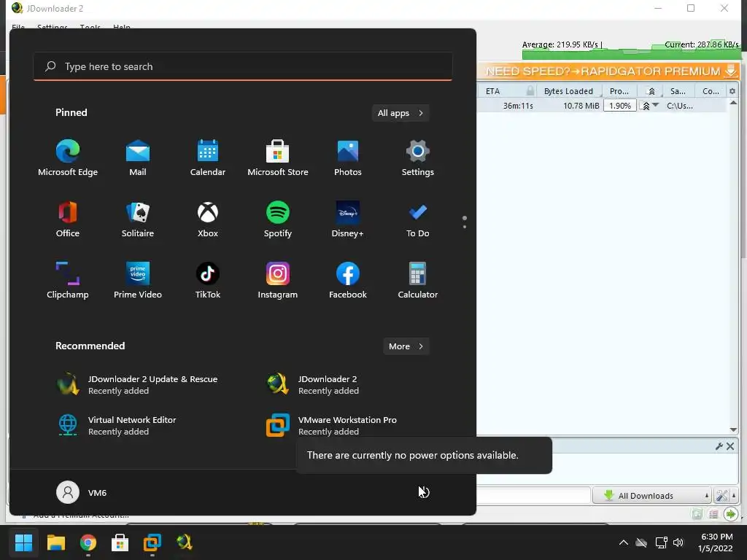The width and height of the screenshot is (747, 560).
Task: Switch to VMware Workstation on taskbar
Action: click(x=152, y=542)
